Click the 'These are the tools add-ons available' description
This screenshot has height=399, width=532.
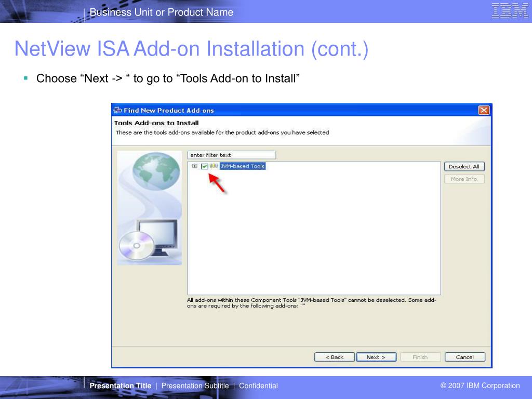click(222, 132)
